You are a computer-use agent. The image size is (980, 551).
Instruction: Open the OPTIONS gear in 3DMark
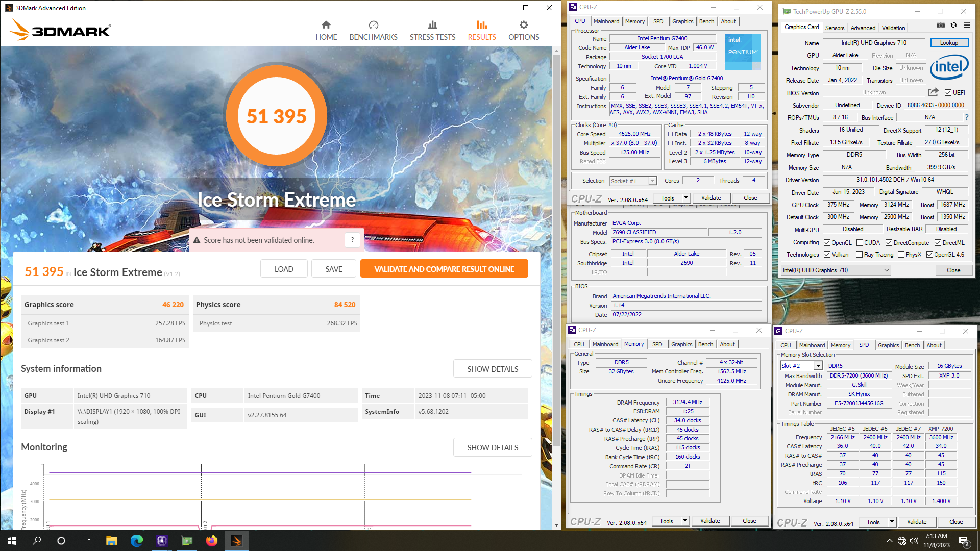click(x=524, y=31)
